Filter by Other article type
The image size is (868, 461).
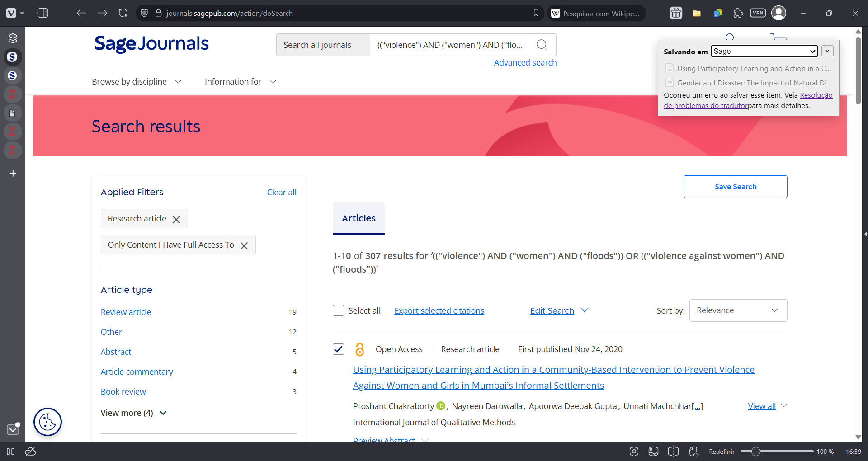coord(111,332)
